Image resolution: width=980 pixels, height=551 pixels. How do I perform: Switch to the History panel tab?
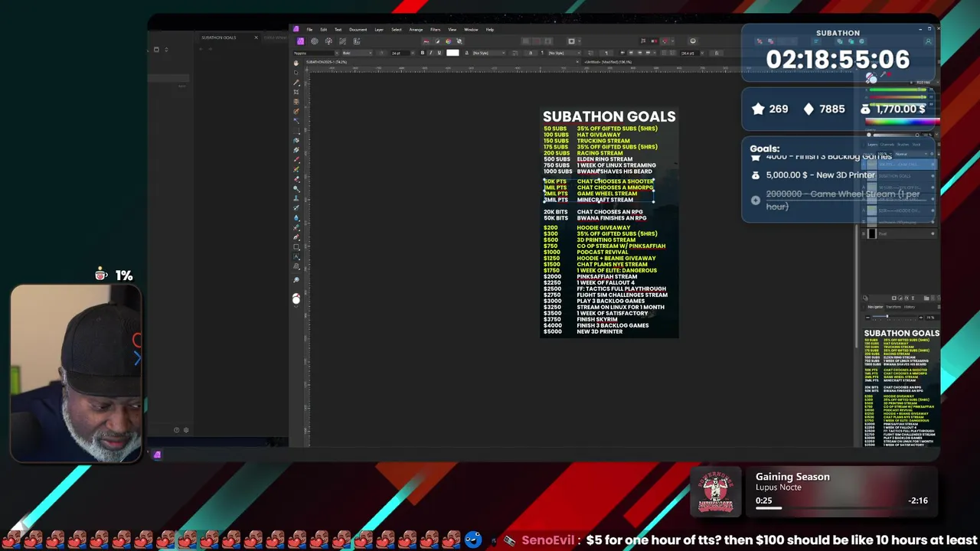click(910, 307)
